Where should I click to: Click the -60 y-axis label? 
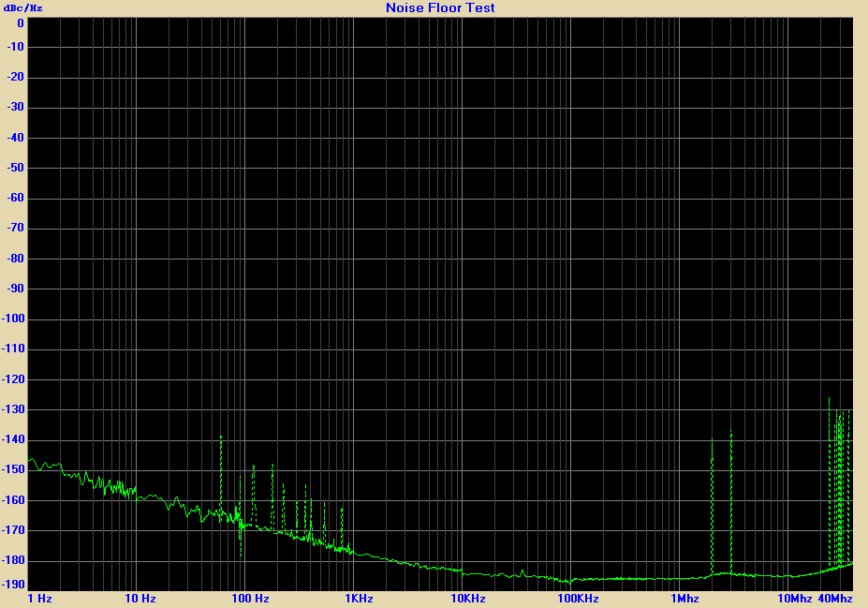(16, 198)
